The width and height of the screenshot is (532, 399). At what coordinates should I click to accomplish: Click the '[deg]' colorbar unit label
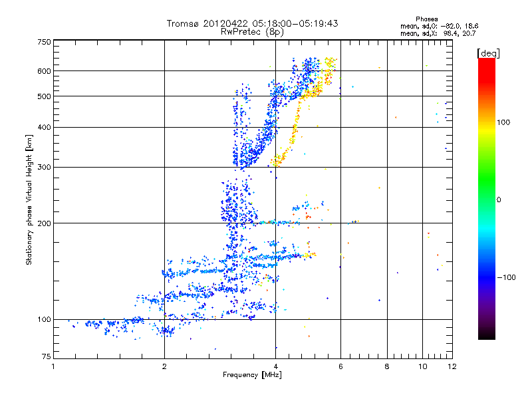(x=488, y=53)
